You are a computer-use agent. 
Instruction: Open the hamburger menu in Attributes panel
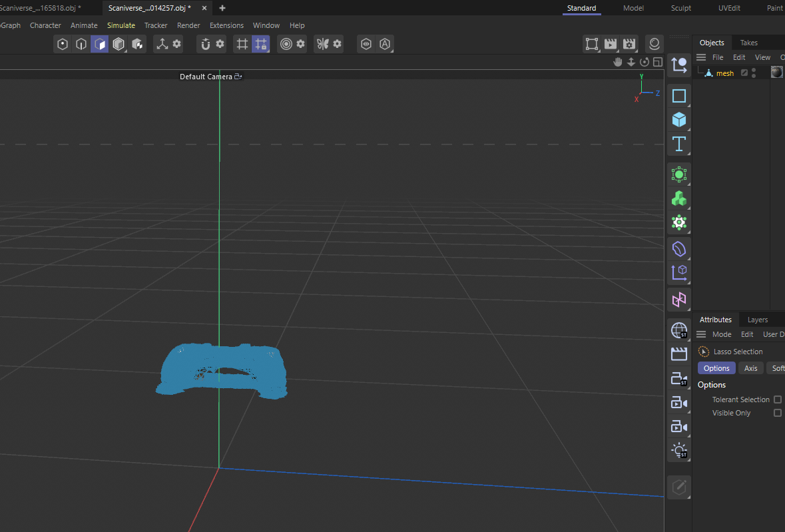click(700, 334)
